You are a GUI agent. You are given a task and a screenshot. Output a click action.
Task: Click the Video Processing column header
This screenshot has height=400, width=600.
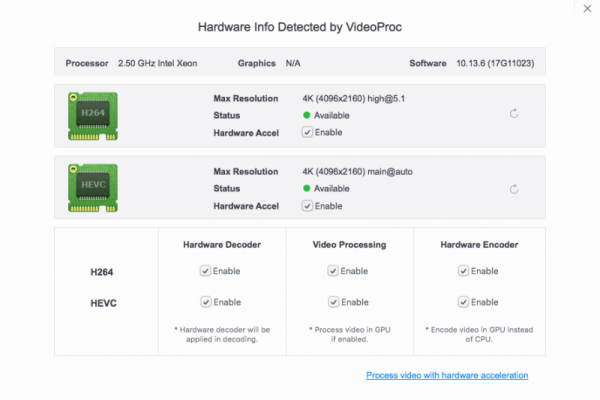(x=349, y=243)
